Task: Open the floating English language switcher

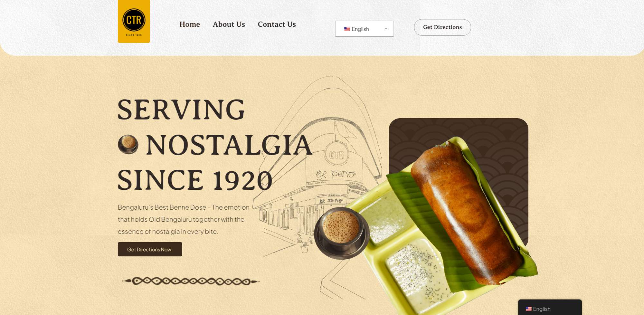Action: tap(550, 308)
